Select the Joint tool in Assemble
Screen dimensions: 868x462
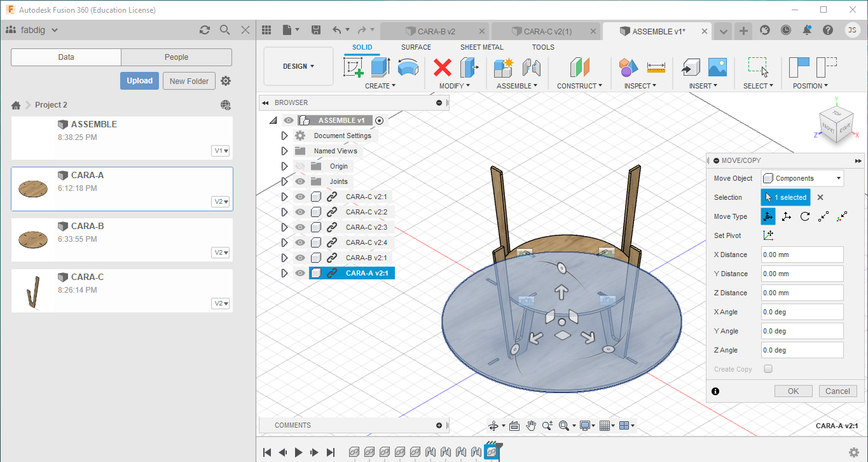[x=531, y=67]
